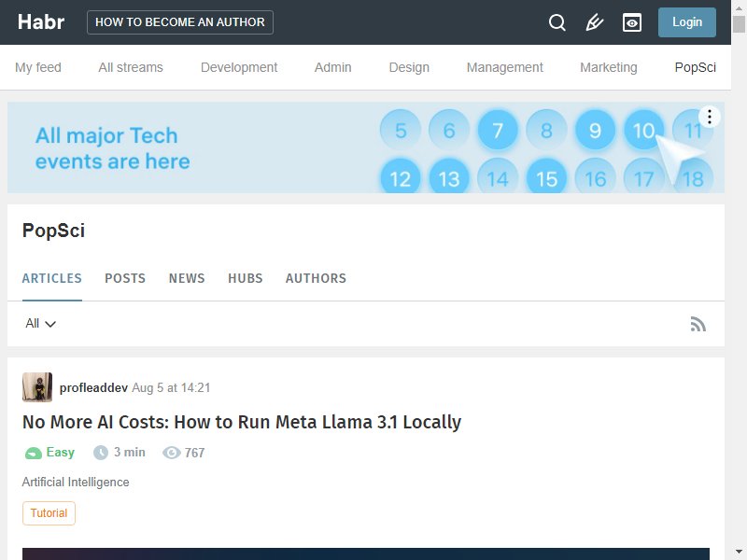The width and height of the screenshot is (747, 560).
Task: Open the 'All major Tech events' banner
Action: (x=366, y=147)
